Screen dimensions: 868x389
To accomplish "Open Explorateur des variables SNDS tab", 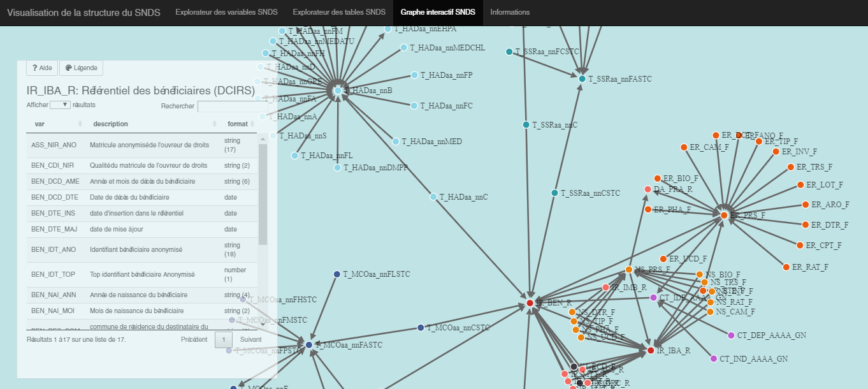I will coord(226,12).
